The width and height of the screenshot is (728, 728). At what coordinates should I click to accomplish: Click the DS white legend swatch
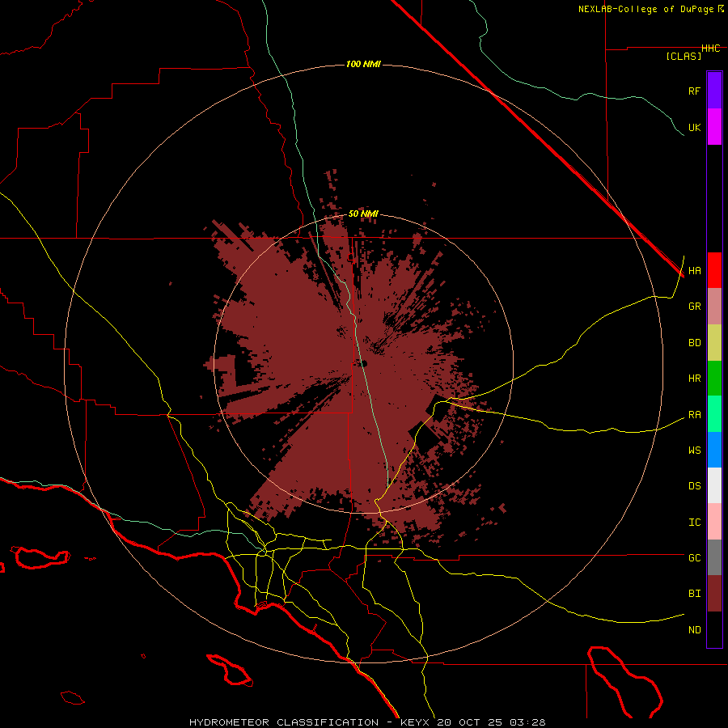coord(714,485)
